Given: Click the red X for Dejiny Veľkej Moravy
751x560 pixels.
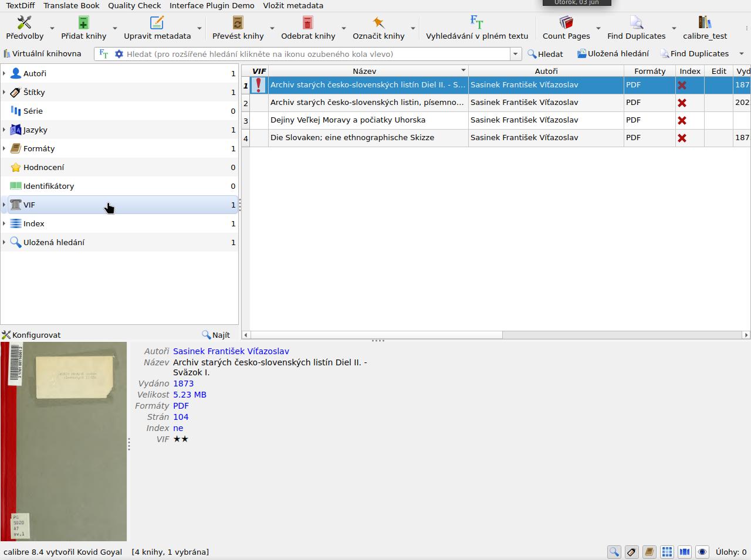Looking at the screenshot, I should click(x=682, y=120).
